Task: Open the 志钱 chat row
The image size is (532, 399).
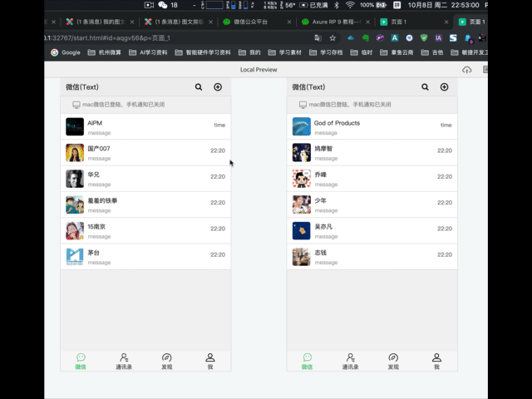Action: pos(372,257)
